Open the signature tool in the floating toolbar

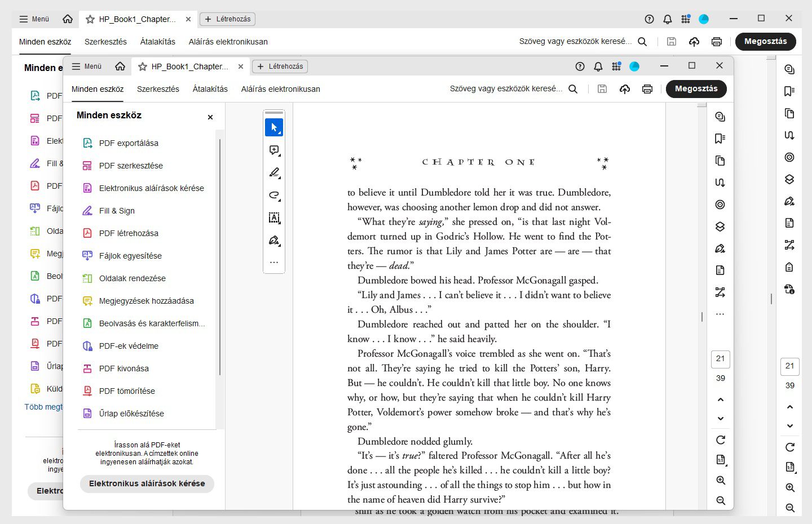pos(274,241)
